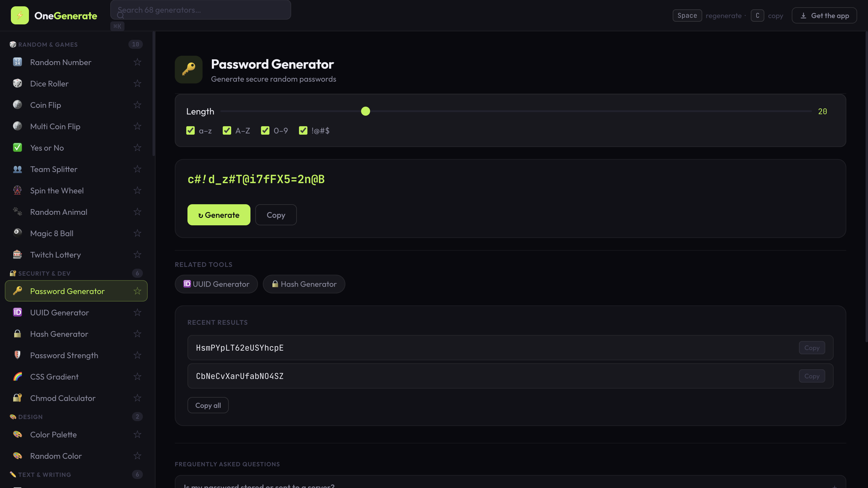
Task: Select the Magic 8 Ball tool
Action: (x=51, y=233)
